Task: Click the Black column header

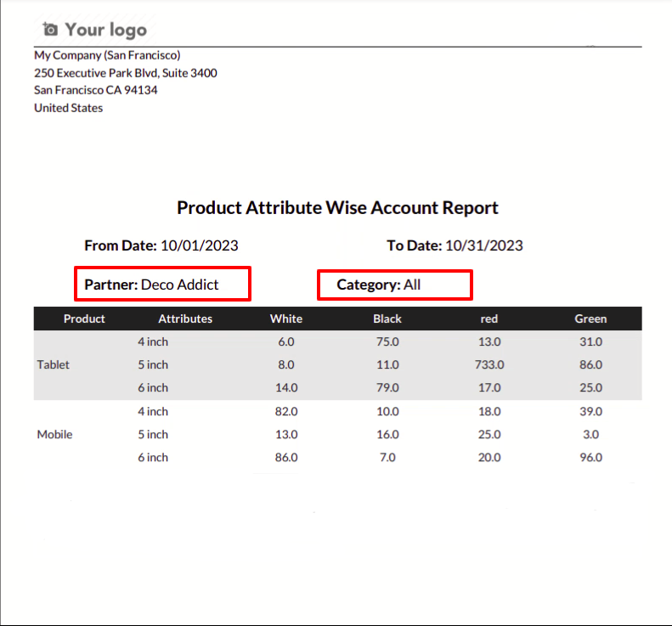Action: (387, 319)
